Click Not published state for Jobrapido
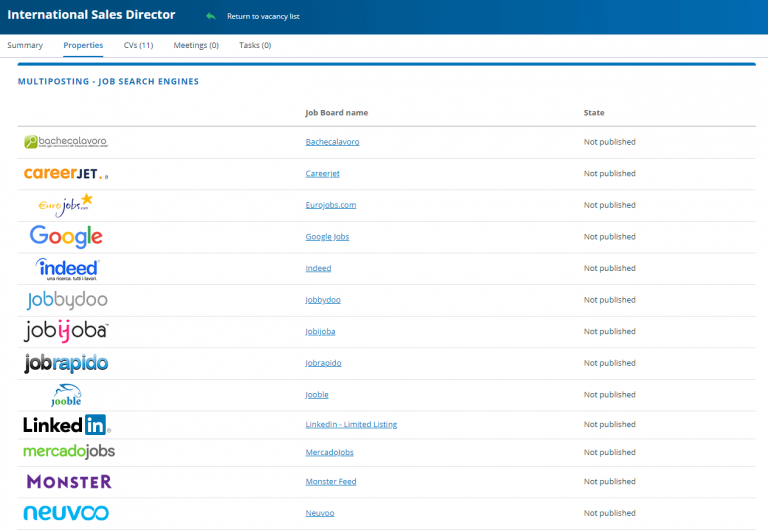768x531 pixels. (609, 363)
